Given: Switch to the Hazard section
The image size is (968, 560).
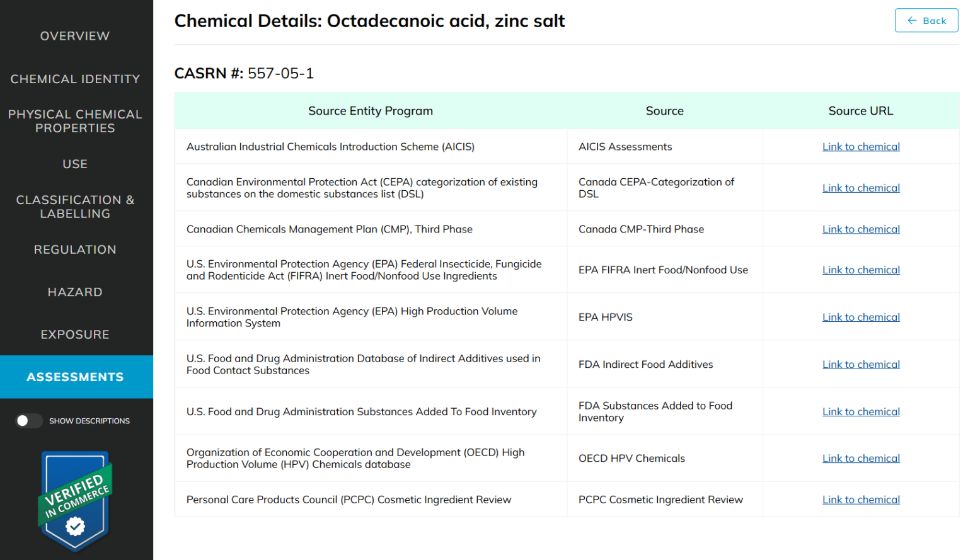Looking at the screenshot, I should [x=75, y=292].
